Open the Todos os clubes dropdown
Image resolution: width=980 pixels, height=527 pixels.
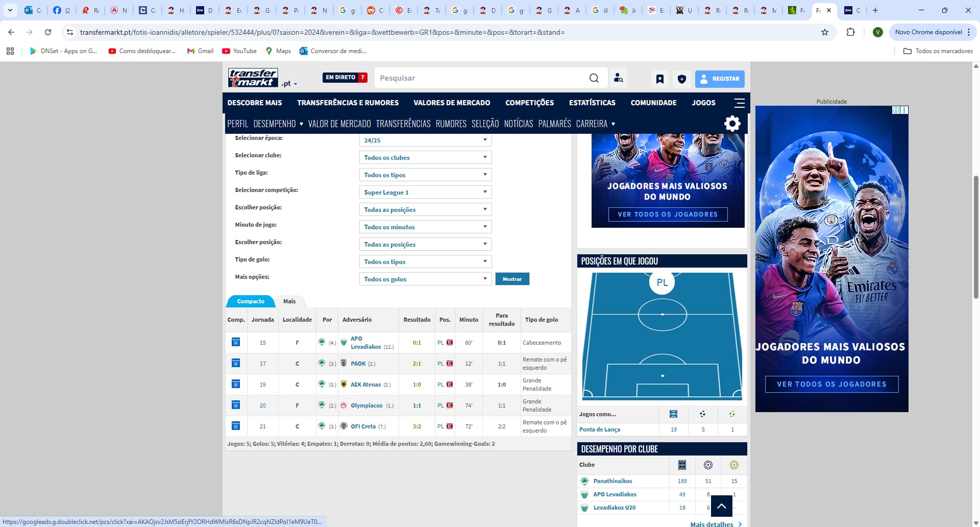tap(425, 157)
